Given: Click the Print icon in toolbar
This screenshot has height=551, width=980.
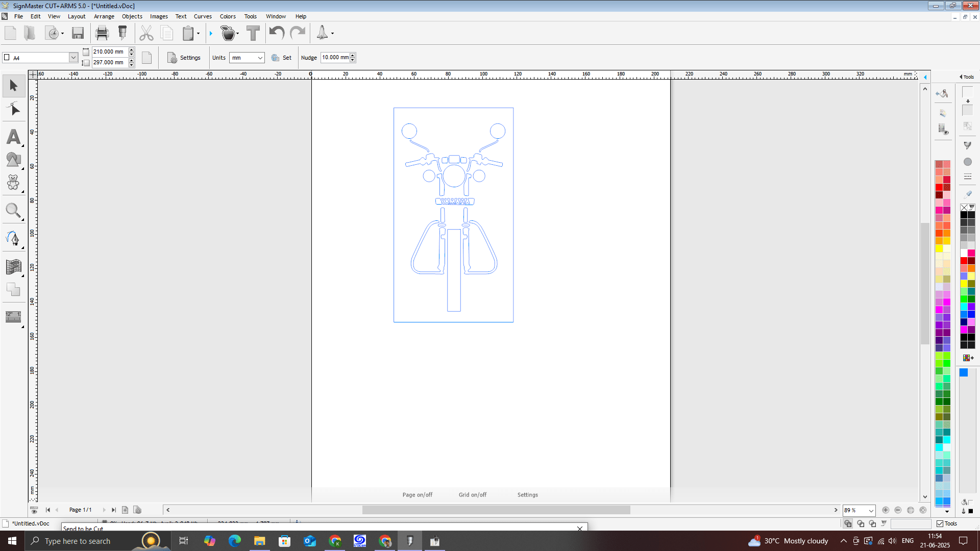Looking at the screenshot, I should pos(102,33).
